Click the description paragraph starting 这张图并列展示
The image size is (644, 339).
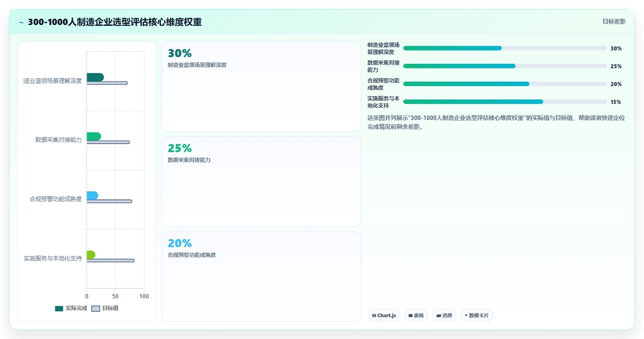click(x=496, y=122)
